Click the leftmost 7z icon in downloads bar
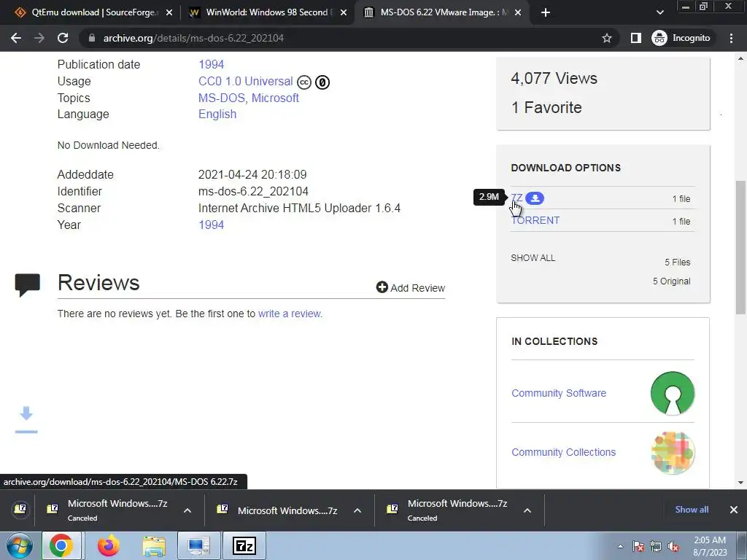 click(x=20, y=510)
